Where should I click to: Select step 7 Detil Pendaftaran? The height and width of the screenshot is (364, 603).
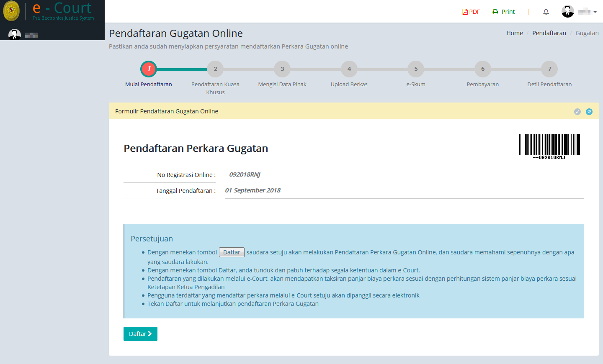click(549, 69)
